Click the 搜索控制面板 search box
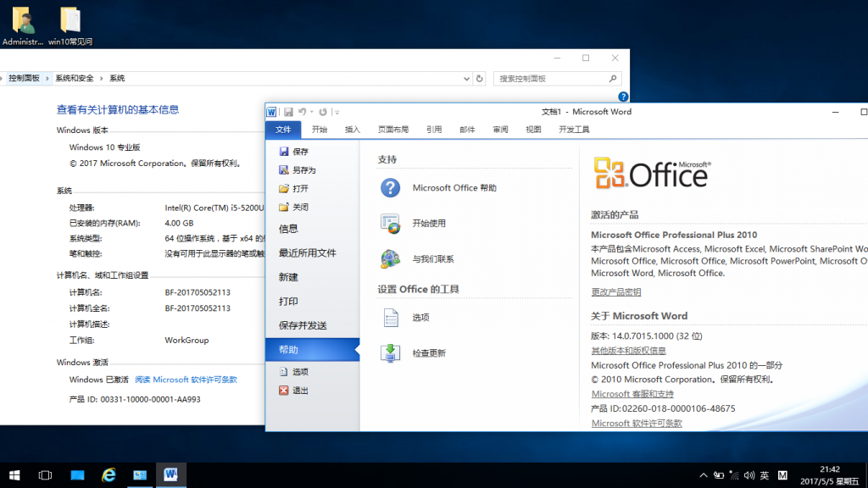Viewport: 868px width, 488px height. pyautogui.click(x=555, y=77)
